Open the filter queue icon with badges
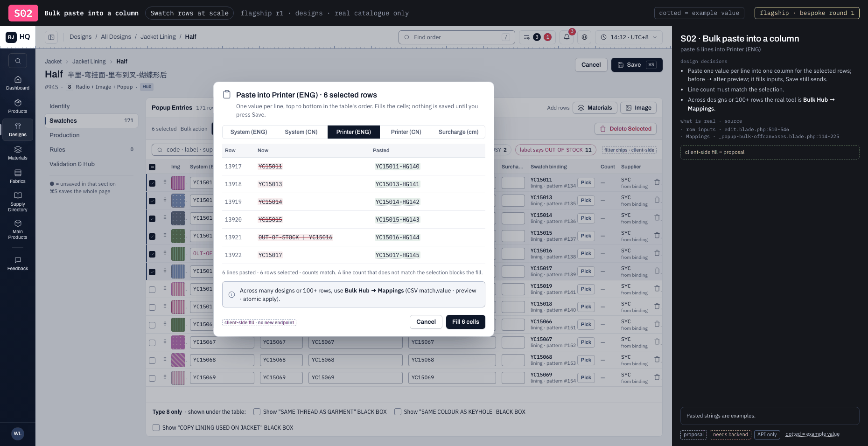Image resolution: width=868 pixels, height=446 pixels. (537, 37)
